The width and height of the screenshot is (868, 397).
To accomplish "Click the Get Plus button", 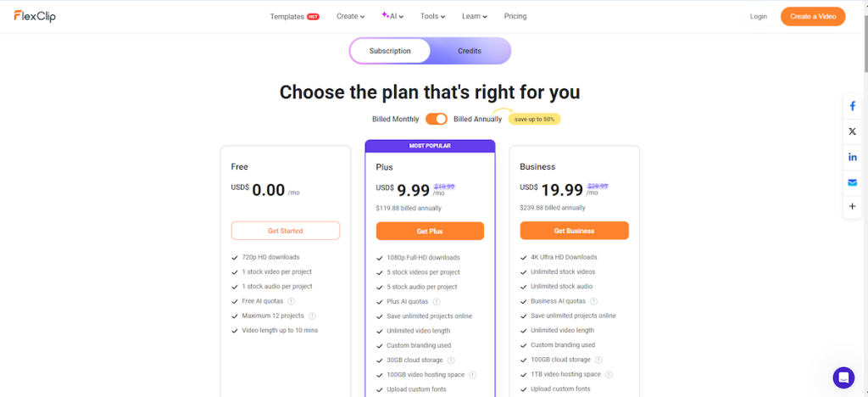I will [430, 231].
